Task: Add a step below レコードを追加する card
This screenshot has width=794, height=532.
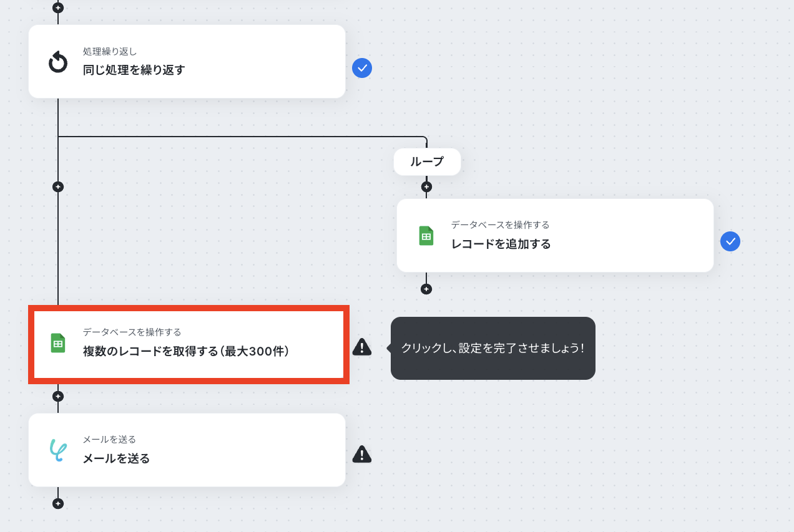Action: click(x=426, y=289)
